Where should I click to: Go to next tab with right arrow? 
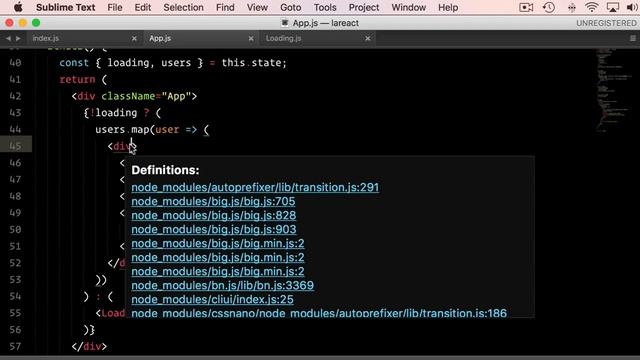pyautogui.click(x=18, y=38)
